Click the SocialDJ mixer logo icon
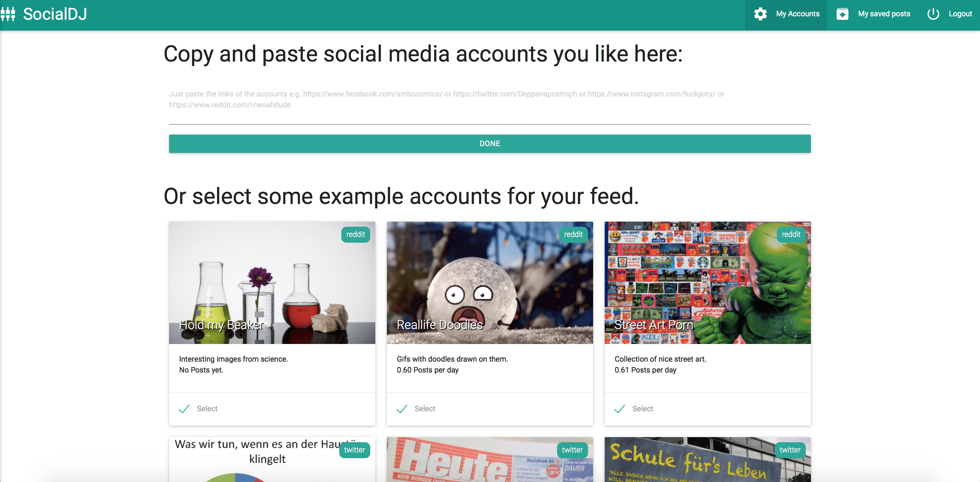Image resolution: width=980 pixels, height=482 pixels. [x=7, y=14]
